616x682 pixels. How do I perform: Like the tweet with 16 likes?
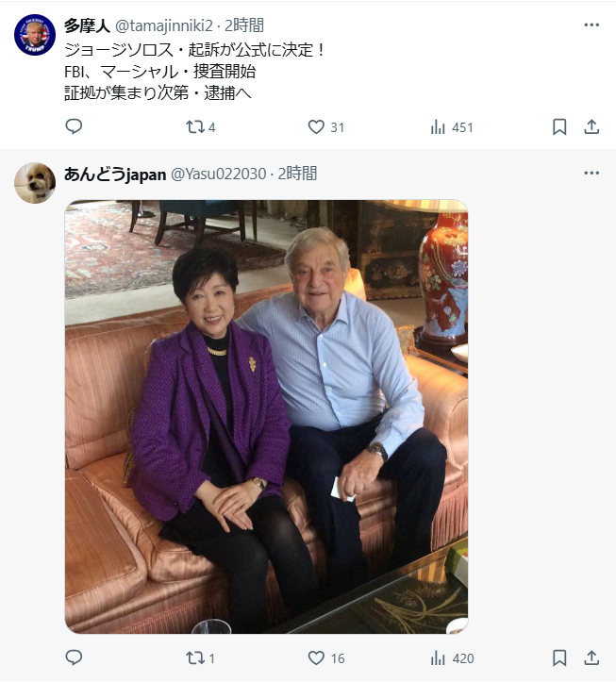325,658
